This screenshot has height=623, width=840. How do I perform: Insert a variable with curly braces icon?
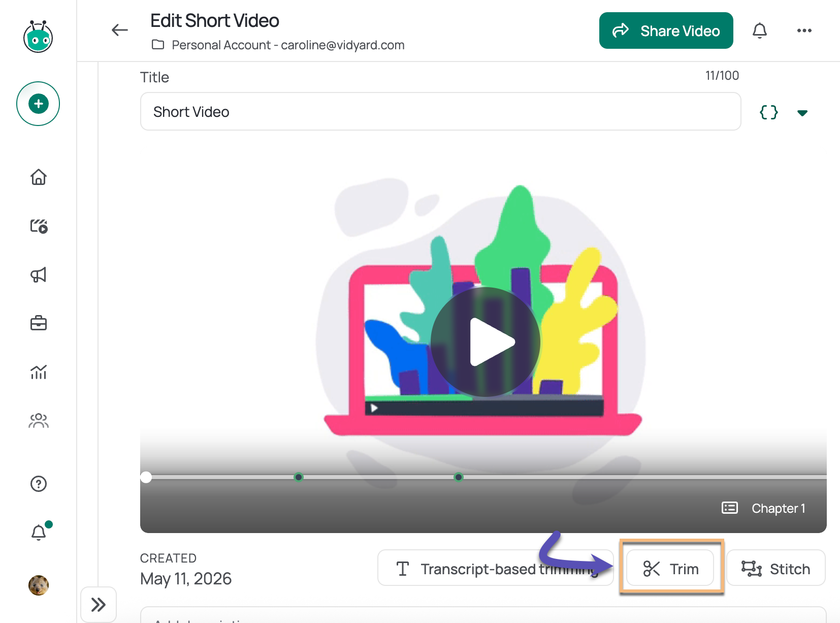(x=768, y=112)
